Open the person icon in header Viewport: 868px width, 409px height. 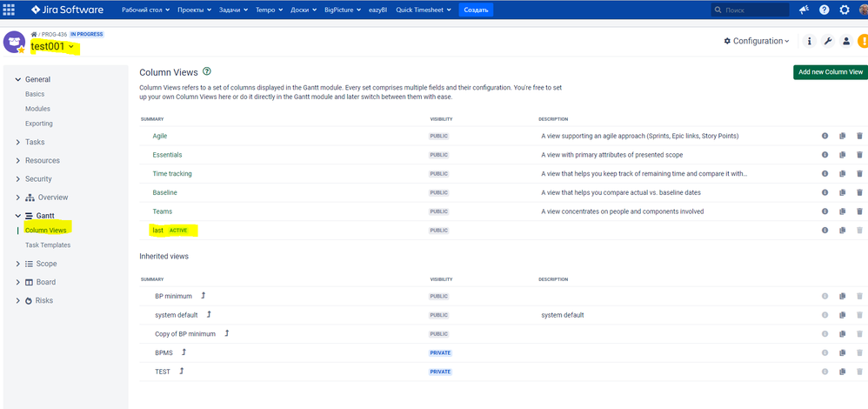tap(846, 41)
